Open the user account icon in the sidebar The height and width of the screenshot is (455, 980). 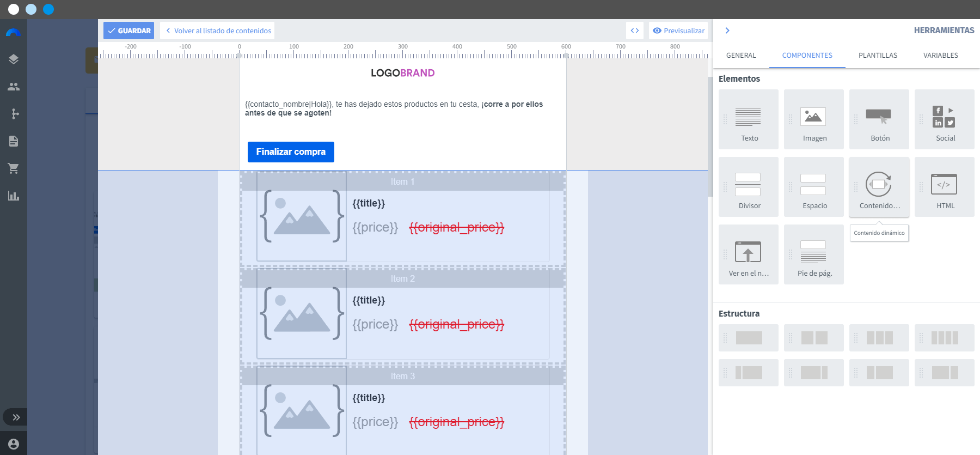coord(14,444)
